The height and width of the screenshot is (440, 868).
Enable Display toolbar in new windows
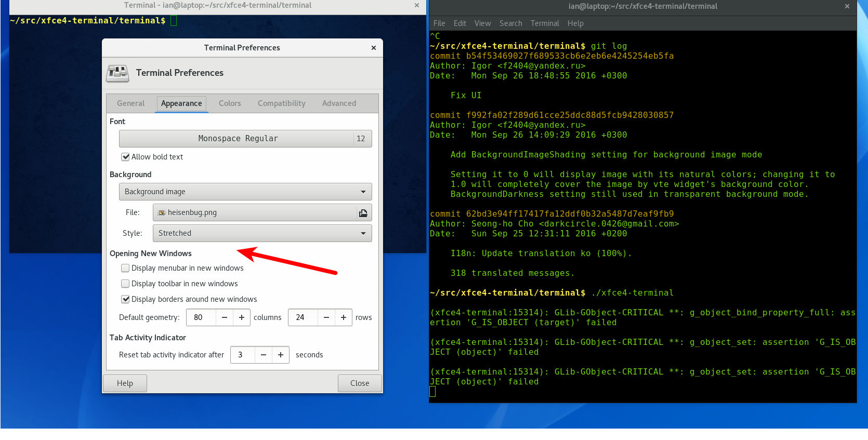[125, 284]
